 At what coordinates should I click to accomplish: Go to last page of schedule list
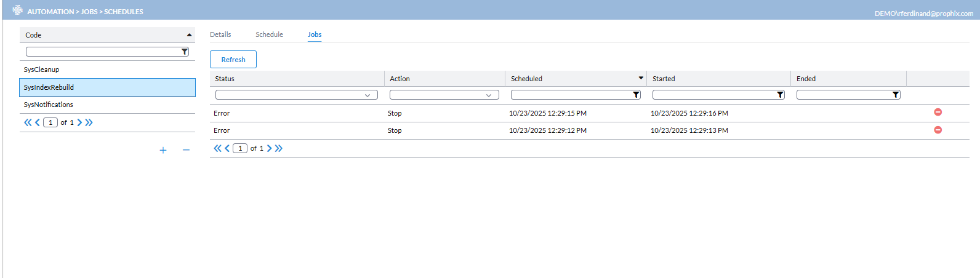click(x=89, y=122)
